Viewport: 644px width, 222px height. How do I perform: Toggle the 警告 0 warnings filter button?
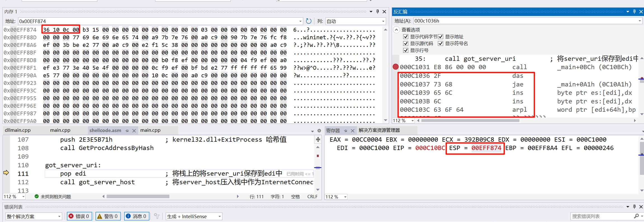[108, 216]
